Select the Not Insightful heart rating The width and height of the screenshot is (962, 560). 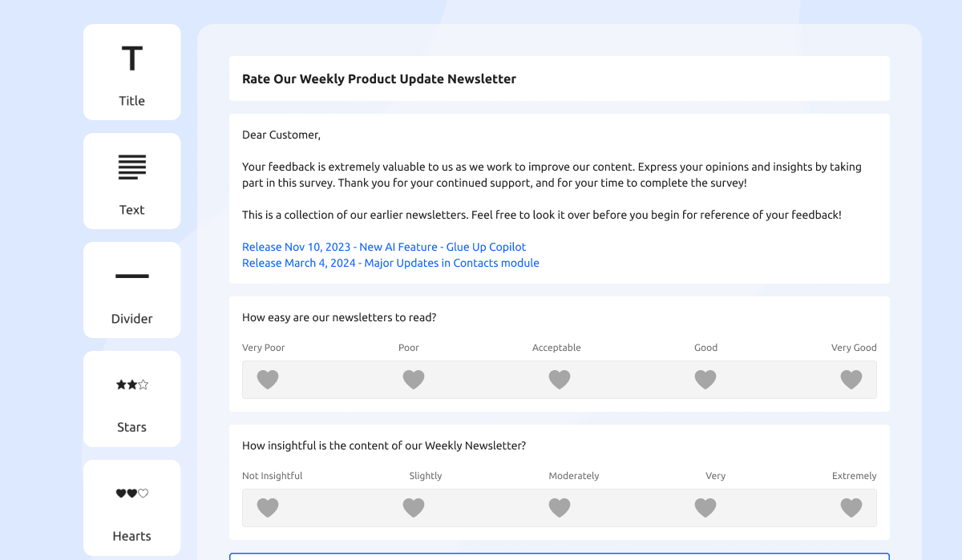(268, 507)
